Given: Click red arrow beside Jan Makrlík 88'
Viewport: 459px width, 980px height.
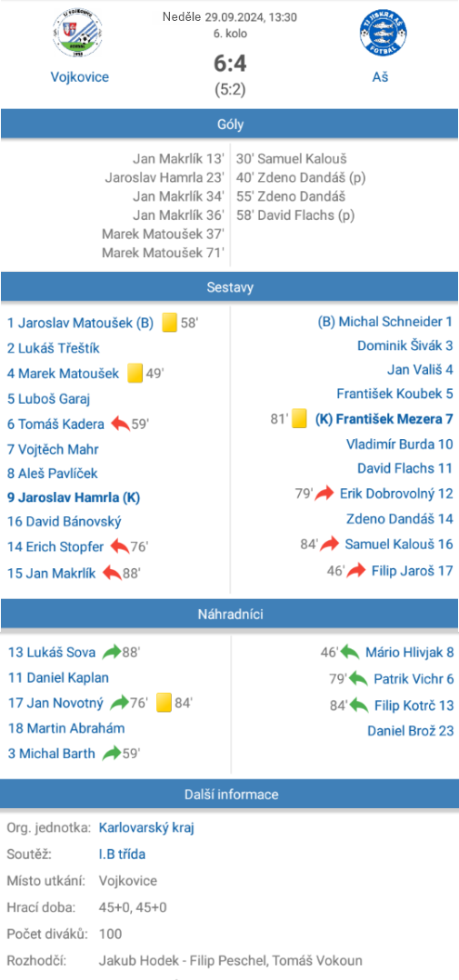Looking at the screenshot, I should (112, 573).
